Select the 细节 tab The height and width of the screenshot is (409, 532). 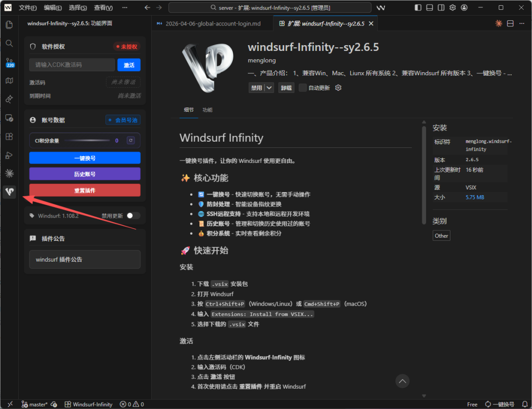click(189, 110)
